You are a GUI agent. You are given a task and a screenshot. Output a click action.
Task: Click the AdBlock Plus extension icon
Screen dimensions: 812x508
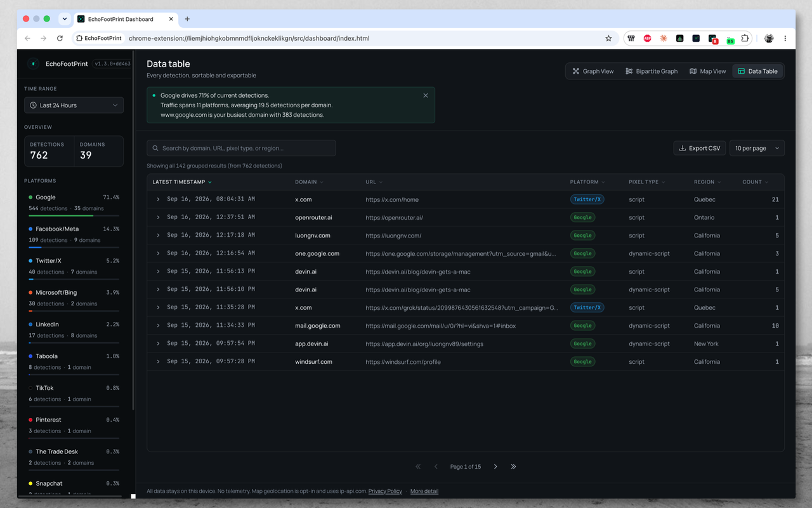point(647,38)
